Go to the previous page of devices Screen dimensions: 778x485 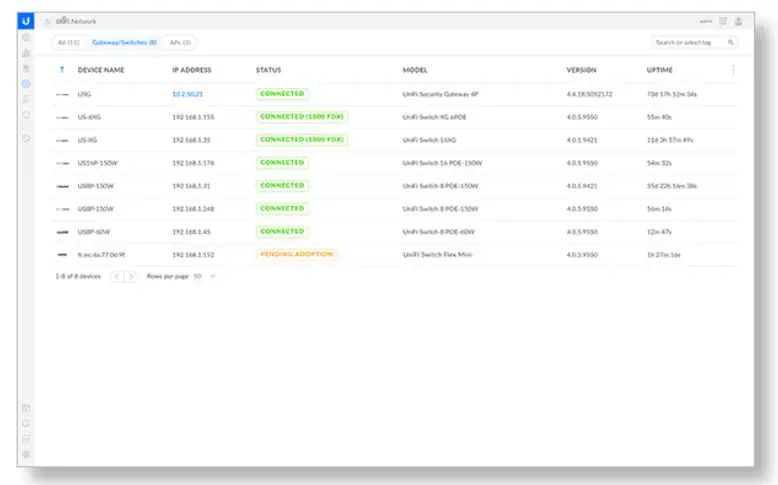click(117, 277)
